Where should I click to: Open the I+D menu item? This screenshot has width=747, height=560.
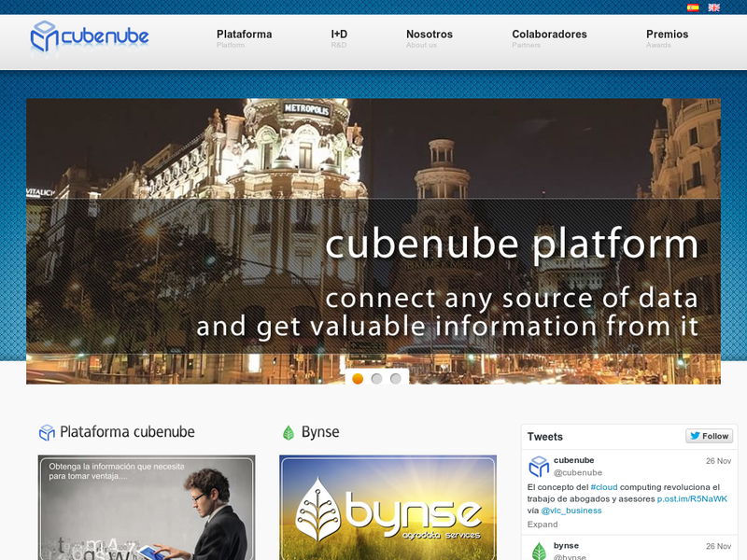339,38
